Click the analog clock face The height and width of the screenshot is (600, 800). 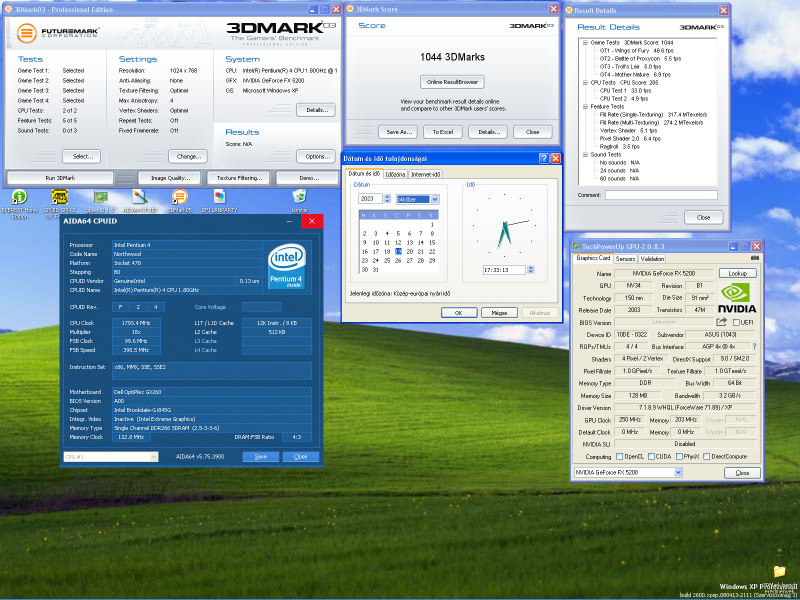pyautogui.click(x=504, y=226)
